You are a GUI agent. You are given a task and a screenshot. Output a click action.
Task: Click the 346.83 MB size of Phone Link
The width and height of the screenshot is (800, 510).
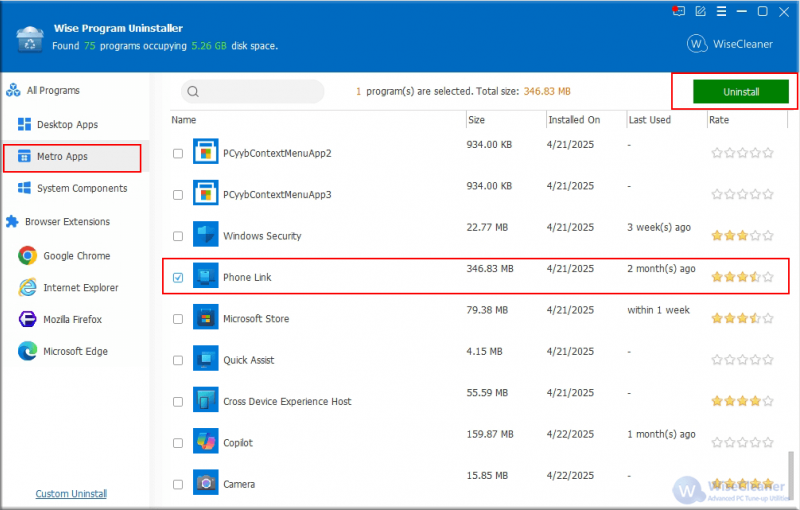[x=490, y=269]
